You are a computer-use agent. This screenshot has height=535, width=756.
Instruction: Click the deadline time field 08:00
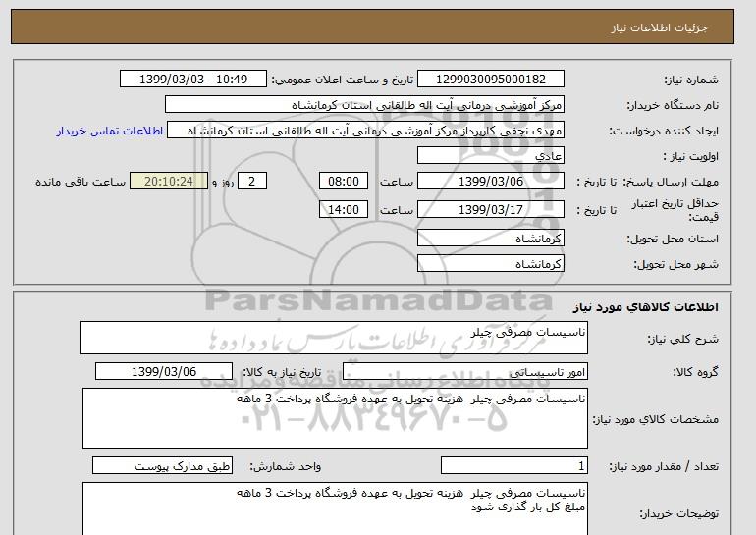344,182
